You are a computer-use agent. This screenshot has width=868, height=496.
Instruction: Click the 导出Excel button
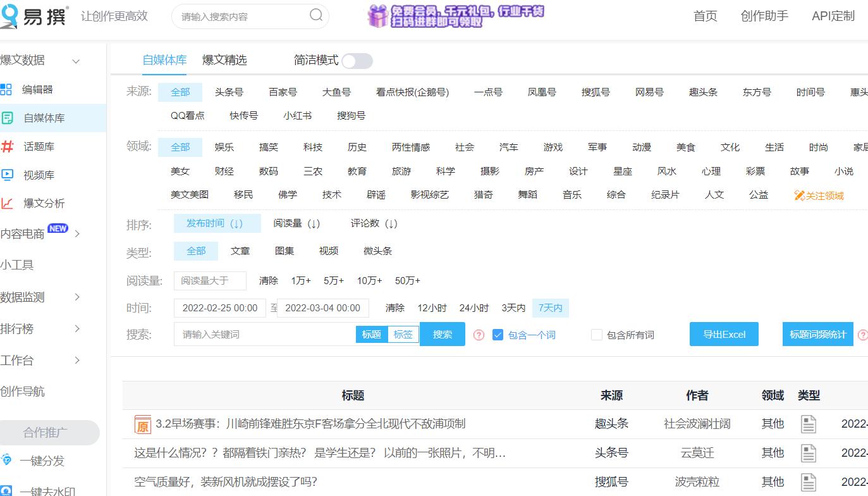coord(724,334)
